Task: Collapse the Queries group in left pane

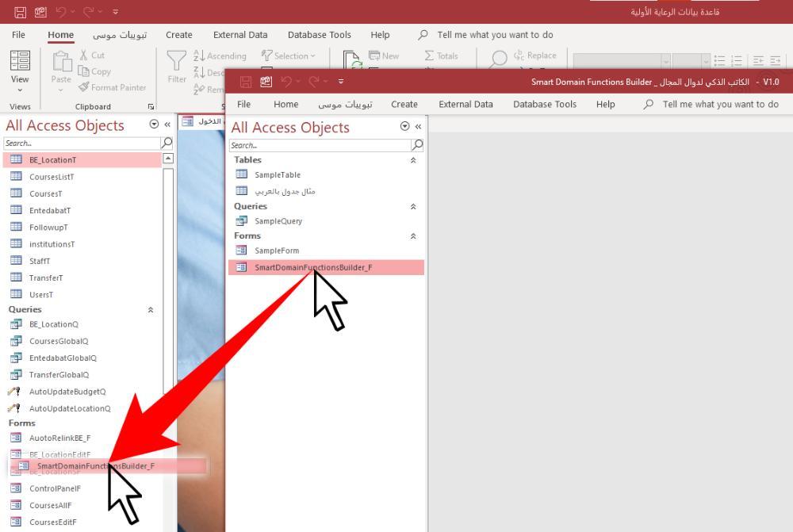Action: point(150,309)
